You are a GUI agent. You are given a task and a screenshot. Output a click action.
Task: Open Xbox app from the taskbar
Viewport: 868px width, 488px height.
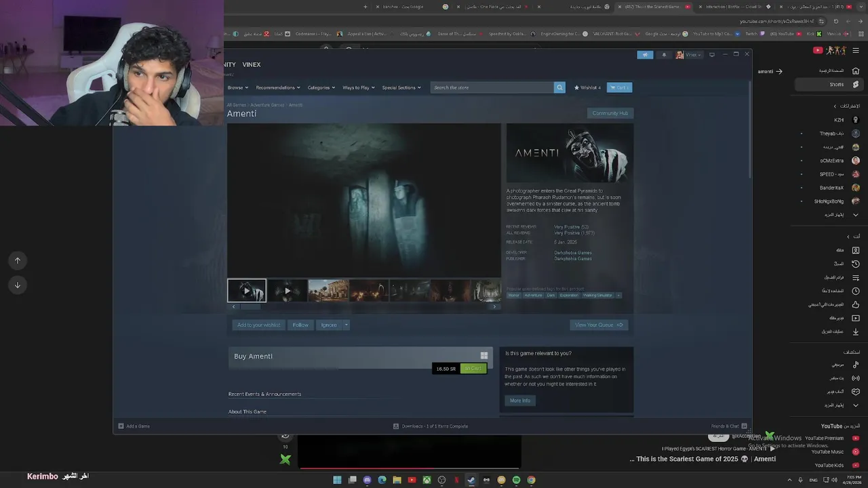click(x=427, y=480)
